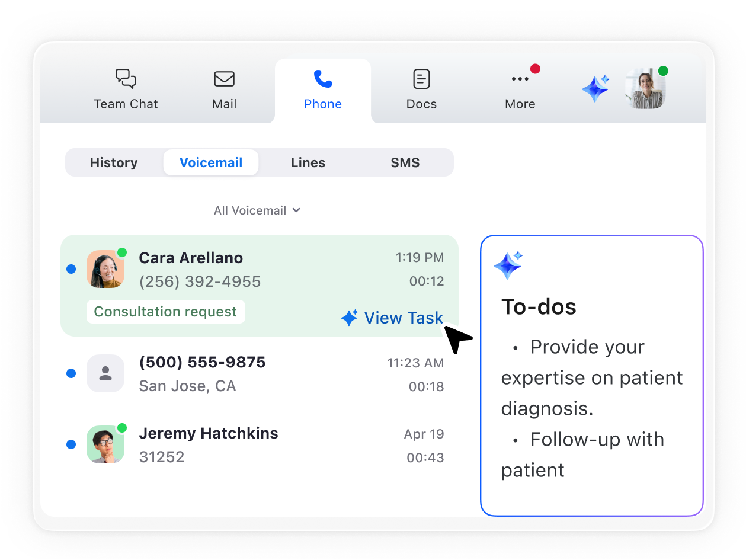Toggle unread dot on Jeremy Hatchkins voicemail
Image resolution: width=746 pixels, height=560 pixels.
point(71,444)
